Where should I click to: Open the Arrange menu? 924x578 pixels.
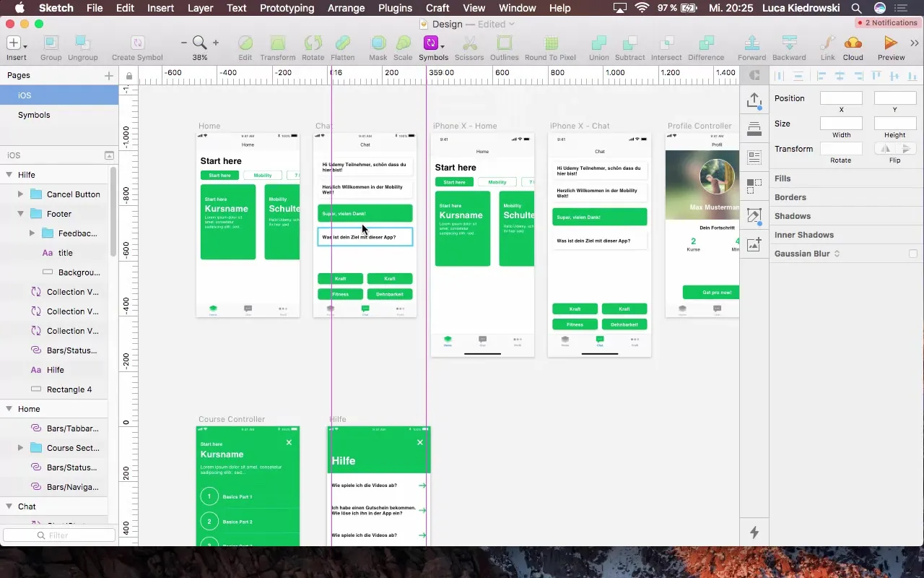tap(346, 8)
